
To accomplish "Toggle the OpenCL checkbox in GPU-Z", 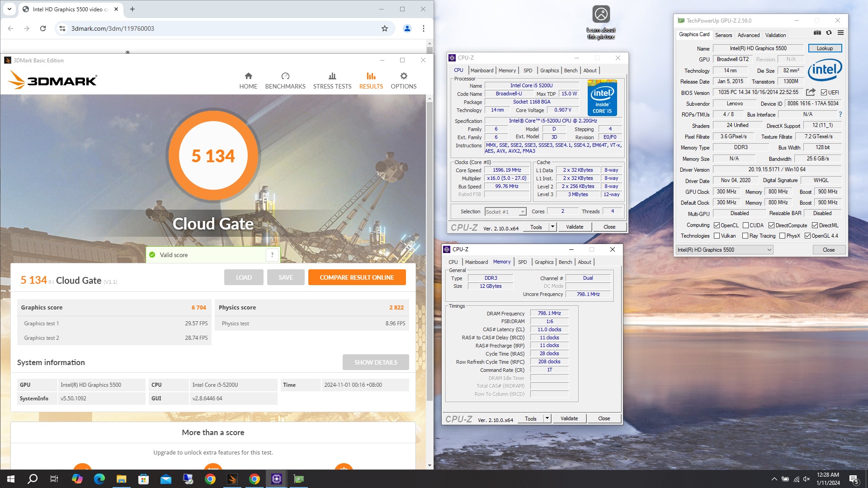I will coord(717,225).
